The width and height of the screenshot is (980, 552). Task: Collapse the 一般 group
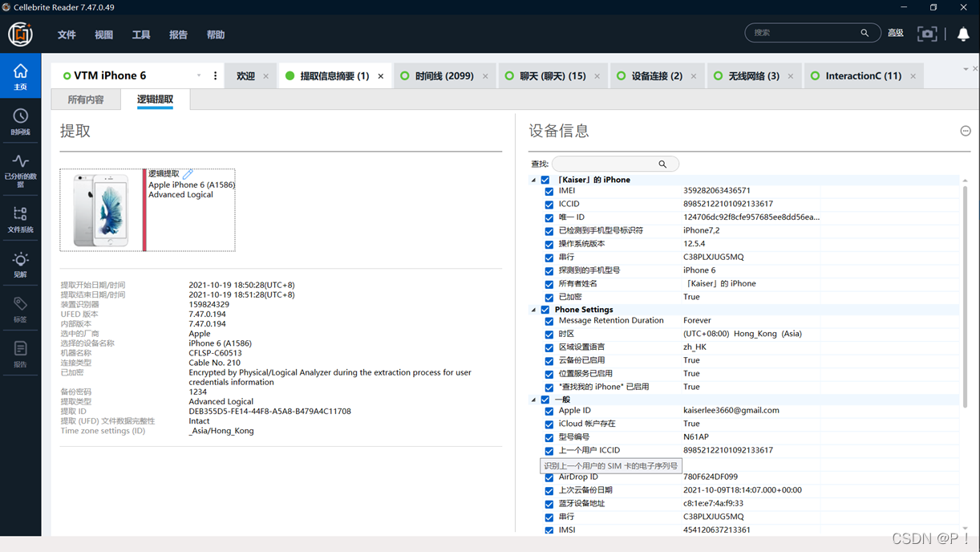point(533,400)
